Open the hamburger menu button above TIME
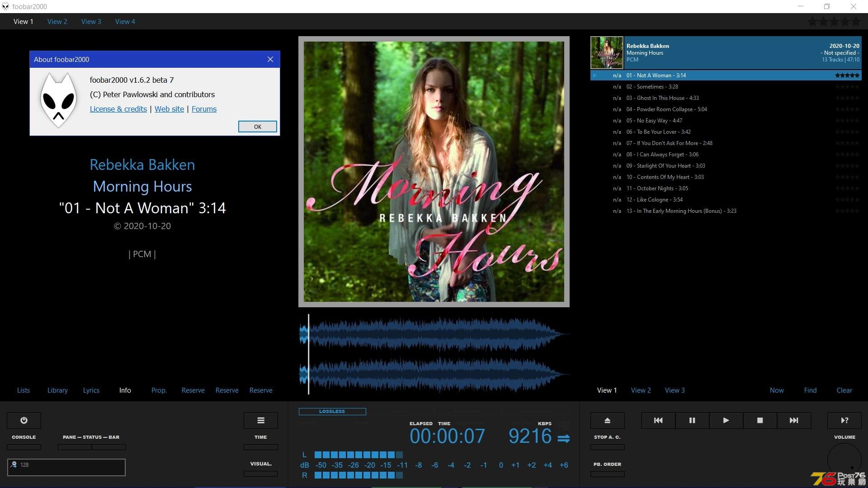 pyautogui.click(x=261, y=420)
